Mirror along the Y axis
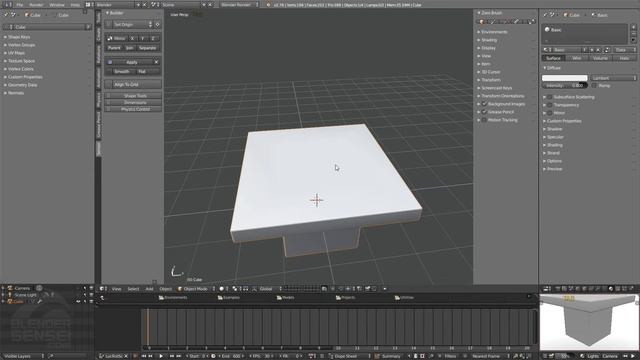Image resolution: width=640 pixels, height=360 pixels. [x=142, y=38]
